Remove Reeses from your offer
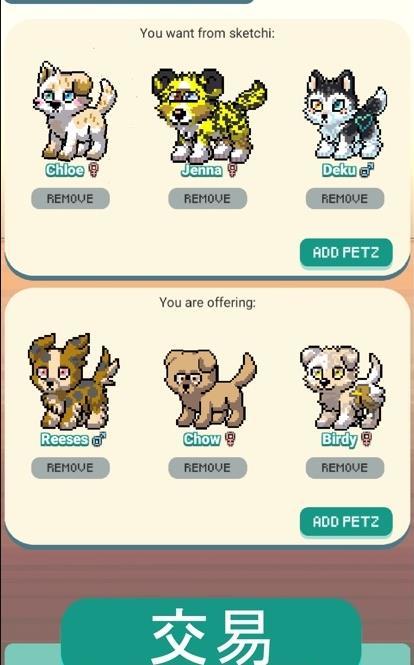This screenshot has height=665, width=414. pyautogui.click(x=70, y=467)
